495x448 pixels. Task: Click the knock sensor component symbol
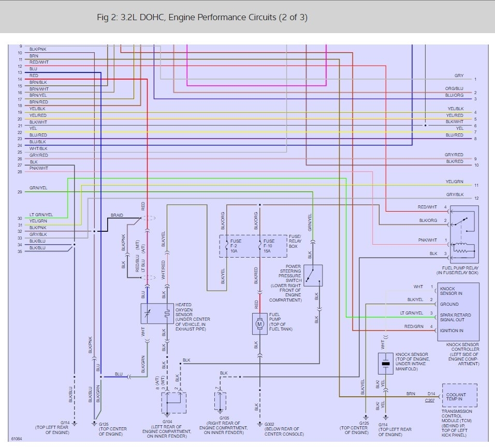pos(385,364)
